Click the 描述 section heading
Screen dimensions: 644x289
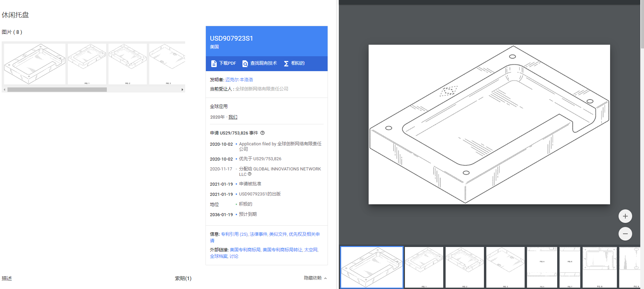pyautogui.click(x=7, y=278)
